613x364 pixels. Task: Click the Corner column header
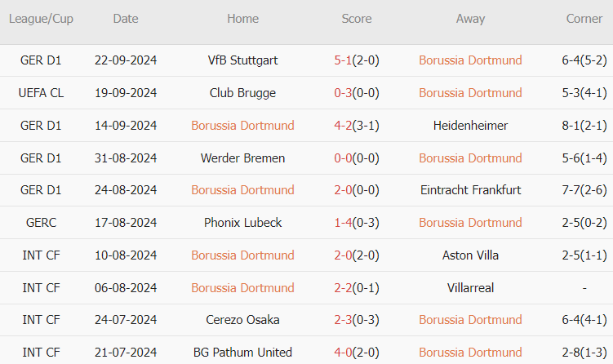click(584, 19)
